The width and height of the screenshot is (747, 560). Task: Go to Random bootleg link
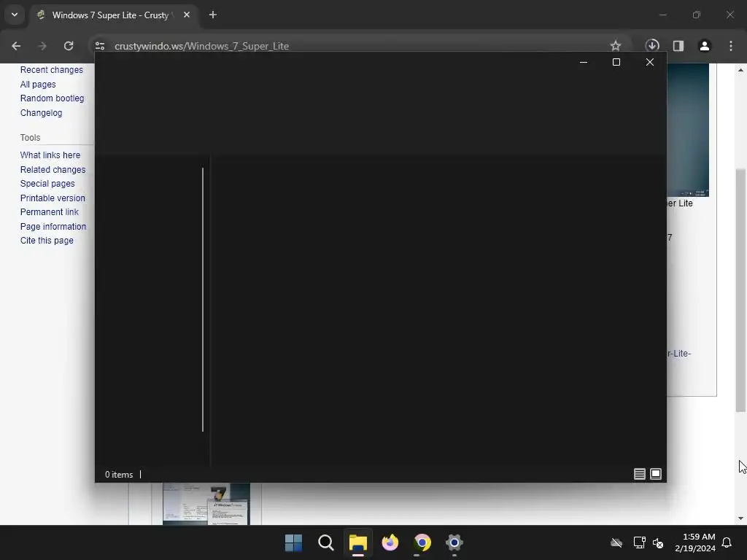pos(52,98)
